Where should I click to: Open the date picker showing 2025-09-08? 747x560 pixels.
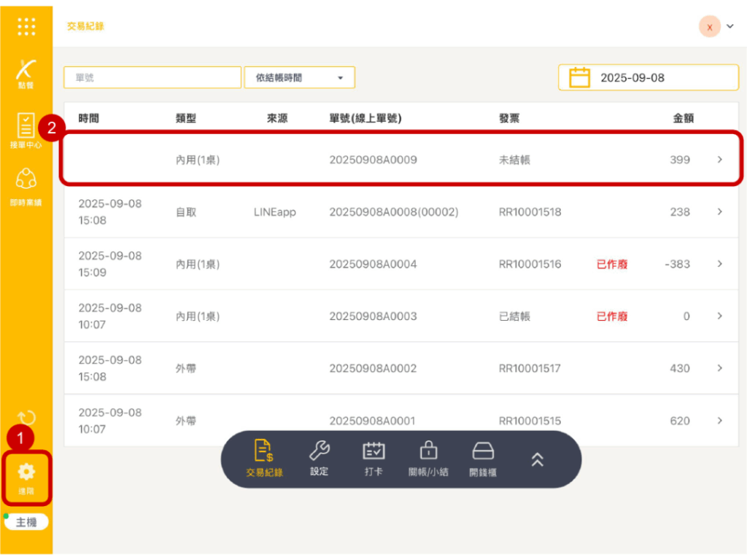(x=647, y=77)
